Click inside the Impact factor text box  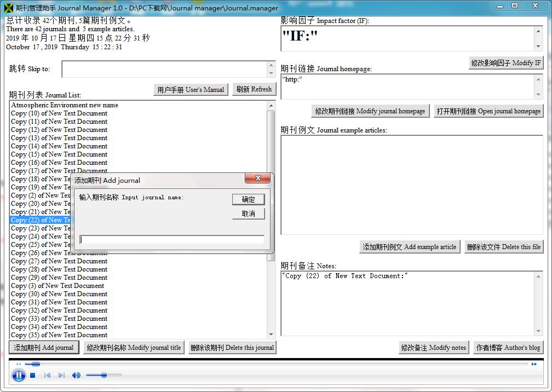tap(407, 38)
